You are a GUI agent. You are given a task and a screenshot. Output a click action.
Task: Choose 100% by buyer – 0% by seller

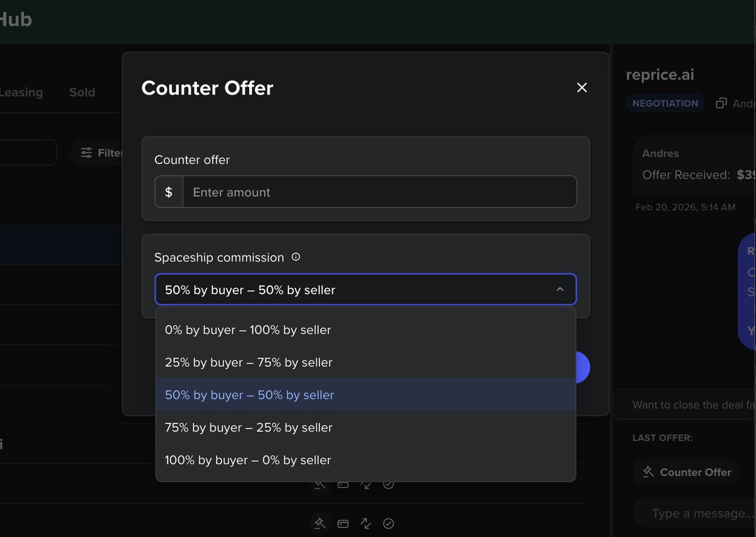pos(365,460)
